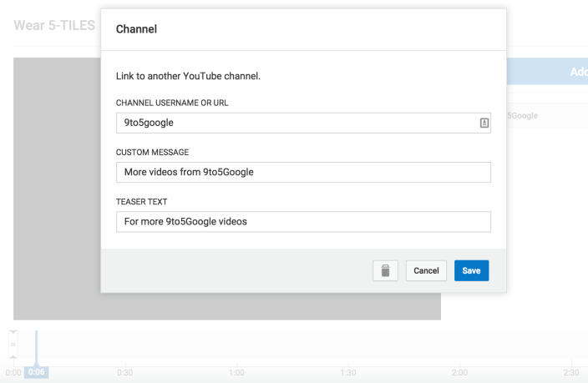
Task: Jump to 0:30 on the timeline
Action: (125, 372)
